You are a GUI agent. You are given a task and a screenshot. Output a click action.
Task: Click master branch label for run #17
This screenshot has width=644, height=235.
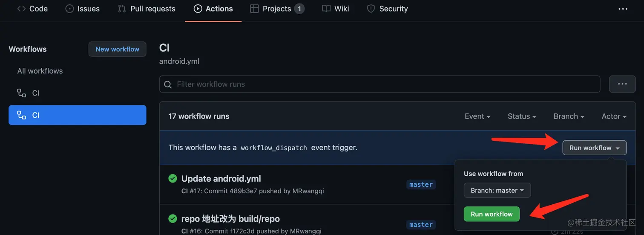pos(421,184)
